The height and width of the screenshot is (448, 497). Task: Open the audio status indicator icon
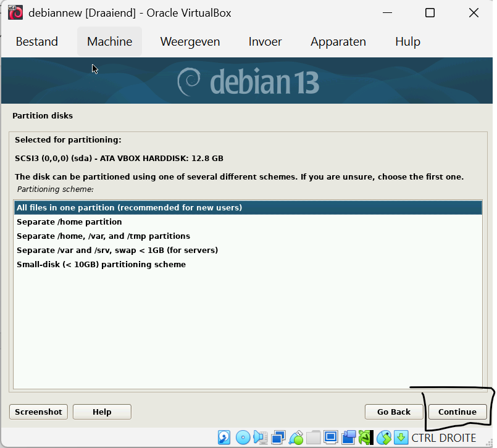pos(261,438)
